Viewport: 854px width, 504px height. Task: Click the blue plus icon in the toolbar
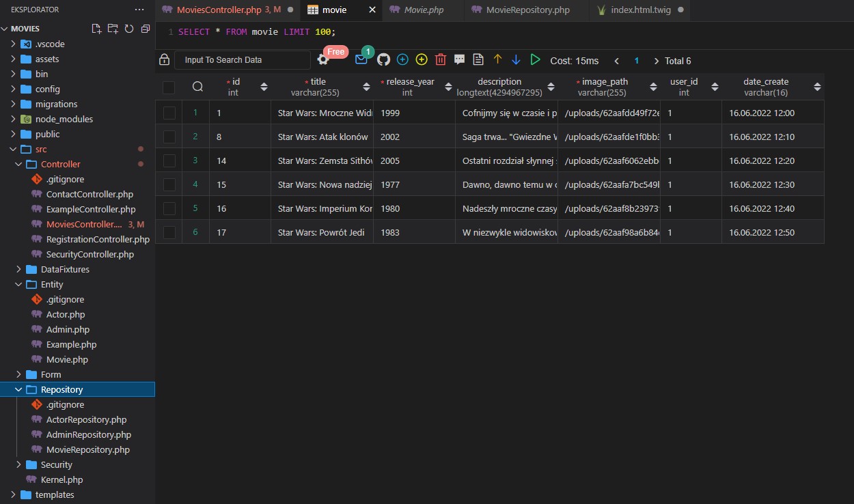(x=402, y=59)
